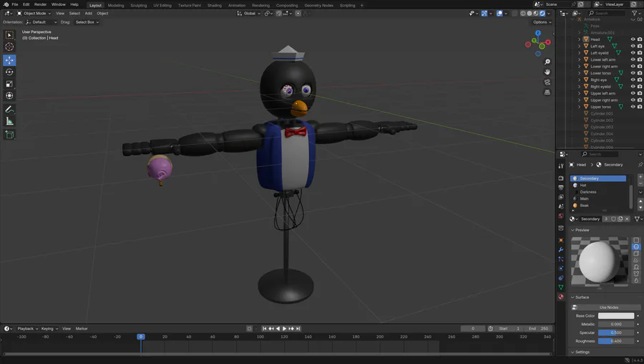Open the Render menu
Image resolution: width=644 pixels, height=364 pixels.
tap(40, 4)
